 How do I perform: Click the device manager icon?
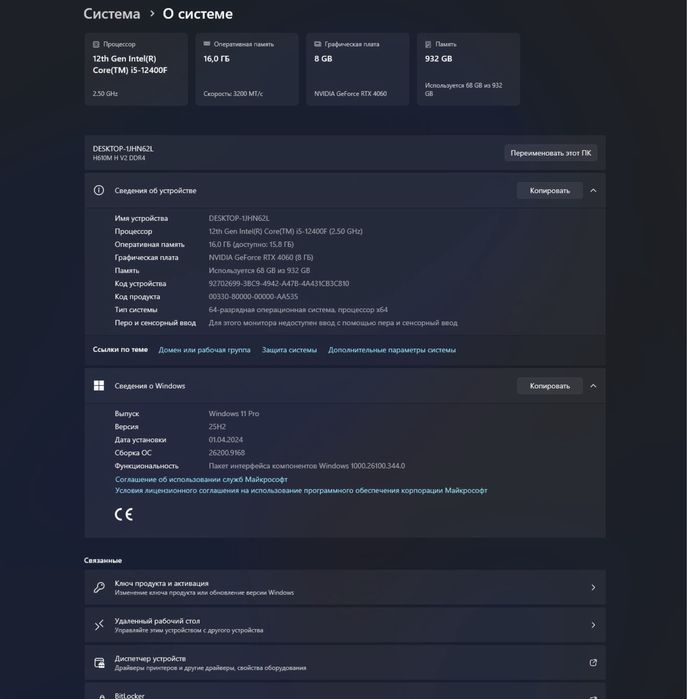pyautogui.click(x=99, y=662)
